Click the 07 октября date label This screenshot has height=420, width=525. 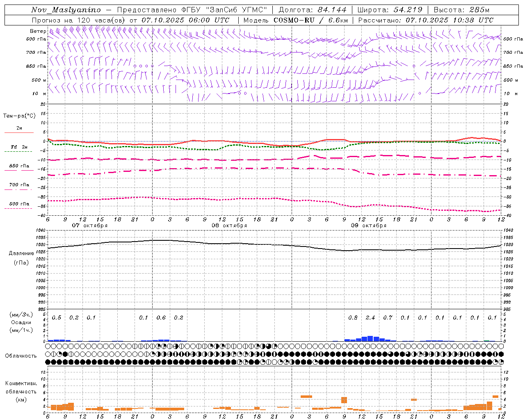click(90, 225)
